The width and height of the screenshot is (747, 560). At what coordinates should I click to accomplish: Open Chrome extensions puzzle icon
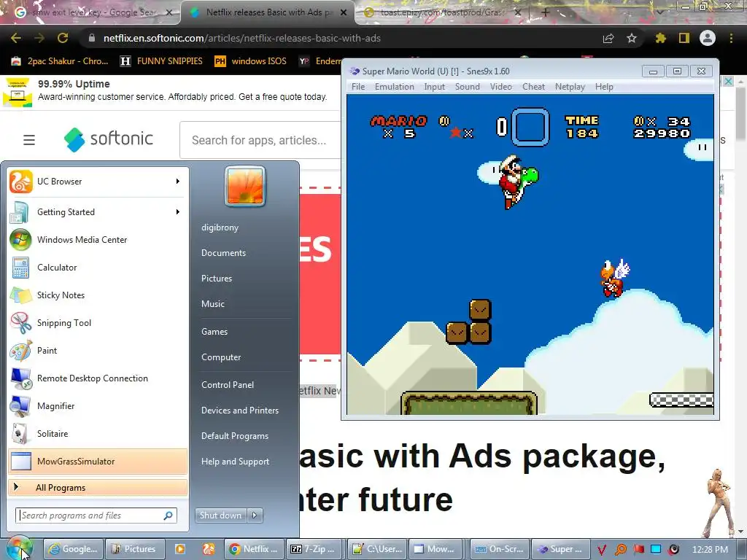(x=660, y=38)
